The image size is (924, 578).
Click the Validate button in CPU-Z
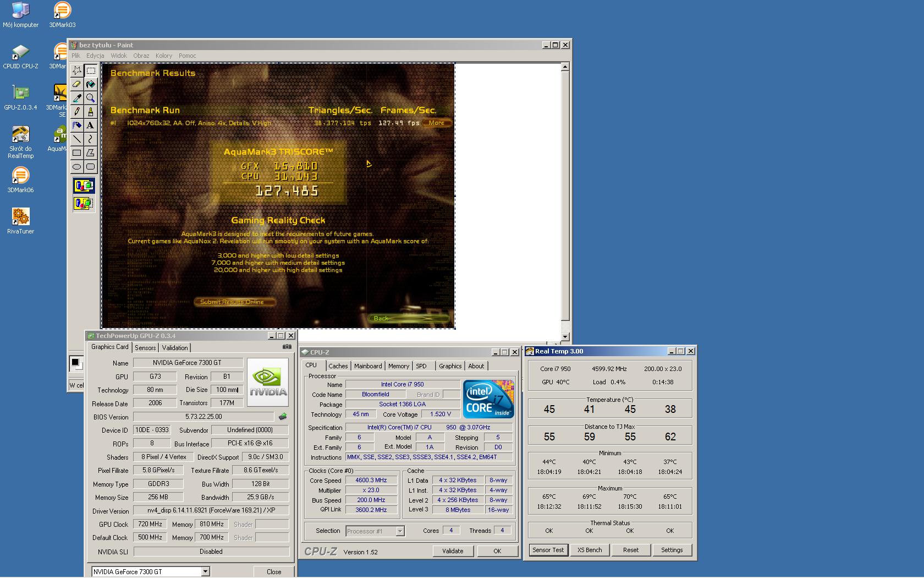[453, 551]
